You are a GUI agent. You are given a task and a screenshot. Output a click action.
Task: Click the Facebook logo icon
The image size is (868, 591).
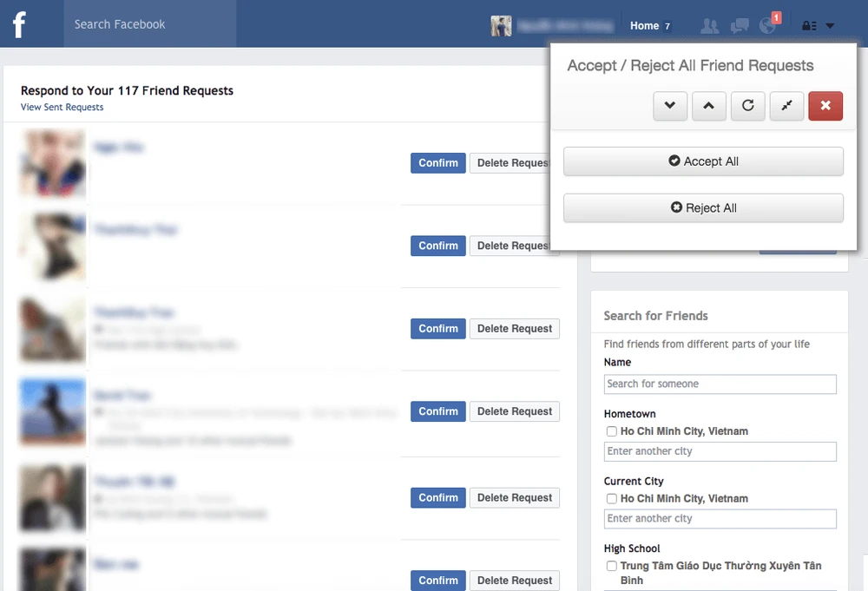[x=19, y=24]
